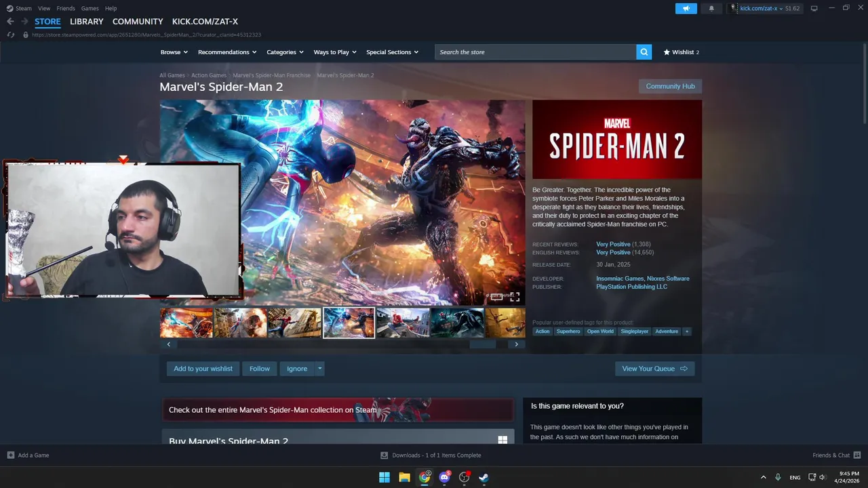Open the KICK.COM/ZAT-X profile tab
The height and width of the screenshot is (488, 868).
pyautogui.click(x=205, y=22)
